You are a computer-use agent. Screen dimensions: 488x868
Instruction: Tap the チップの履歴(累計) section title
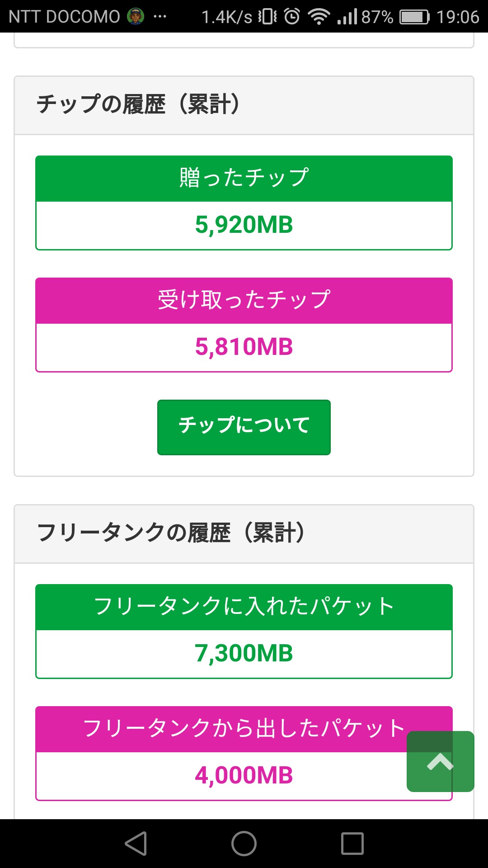coord(138,104)
